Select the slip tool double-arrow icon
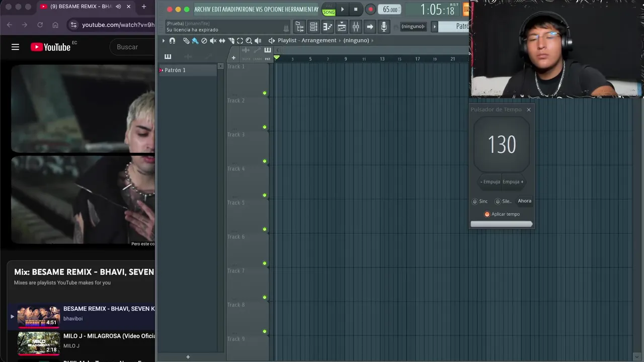The height and width of the screenshot is (362, 644). (x=222, y=41)
